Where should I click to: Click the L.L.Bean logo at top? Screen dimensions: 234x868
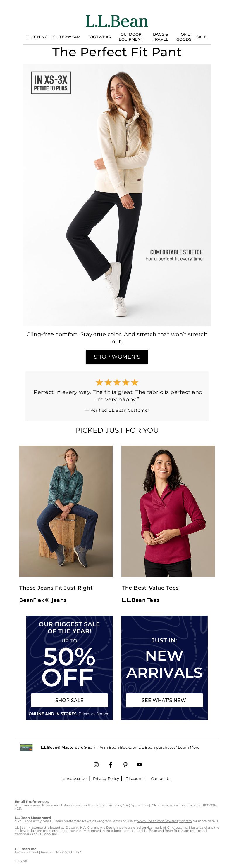click(117, 21)
